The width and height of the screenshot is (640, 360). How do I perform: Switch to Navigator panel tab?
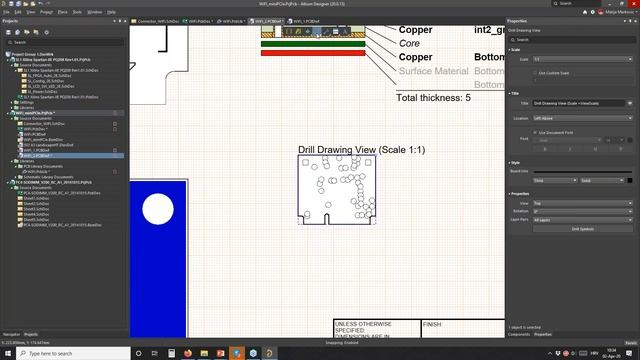(11, 334)
